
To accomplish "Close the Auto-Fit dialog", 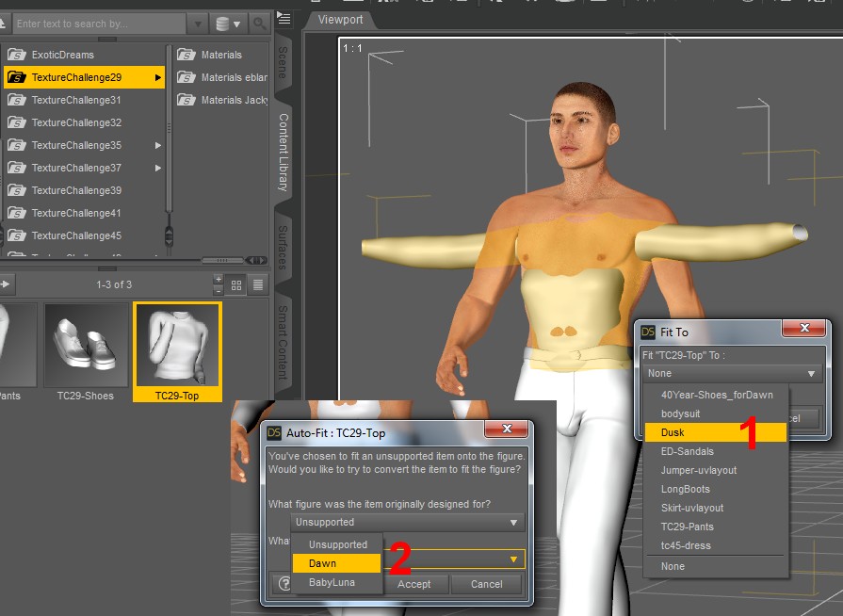I will (506, 429).
